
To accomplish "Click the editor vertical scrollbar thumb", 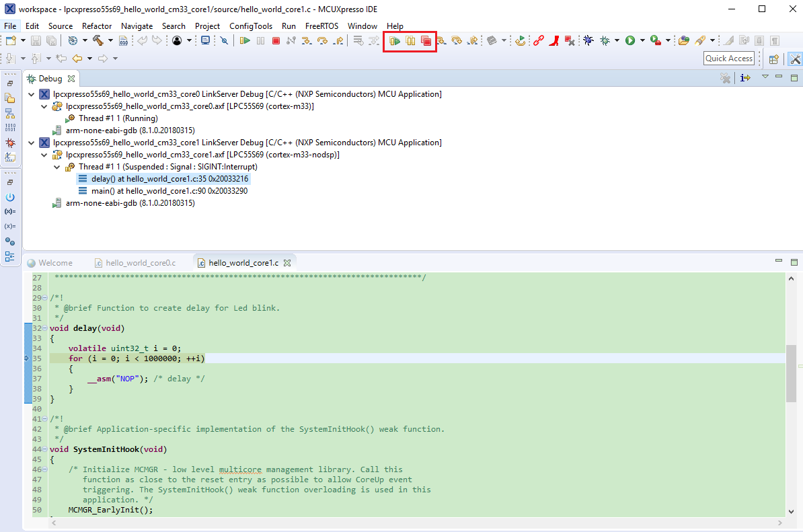I will pyautogui.click(x=791, y=373).
